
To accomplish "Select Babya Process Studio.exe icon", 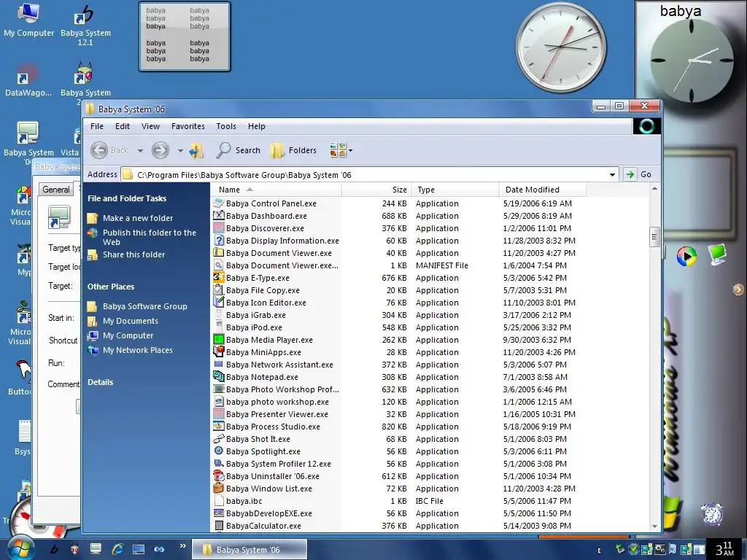I will click(219, 426).
